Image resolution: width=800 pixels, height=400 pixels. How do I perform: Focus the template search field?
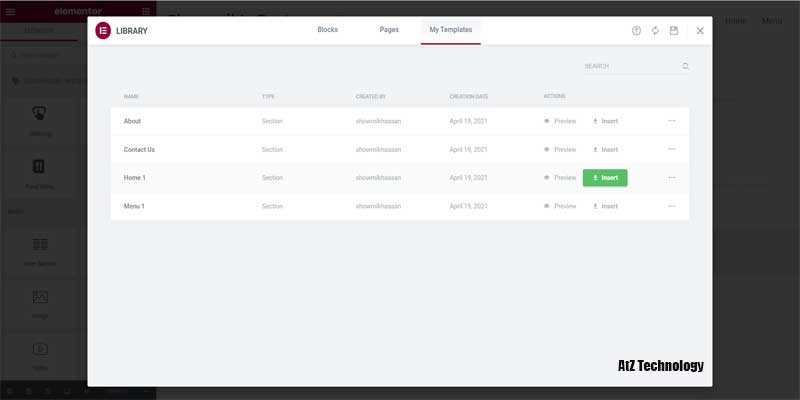[x=630, y=66]
